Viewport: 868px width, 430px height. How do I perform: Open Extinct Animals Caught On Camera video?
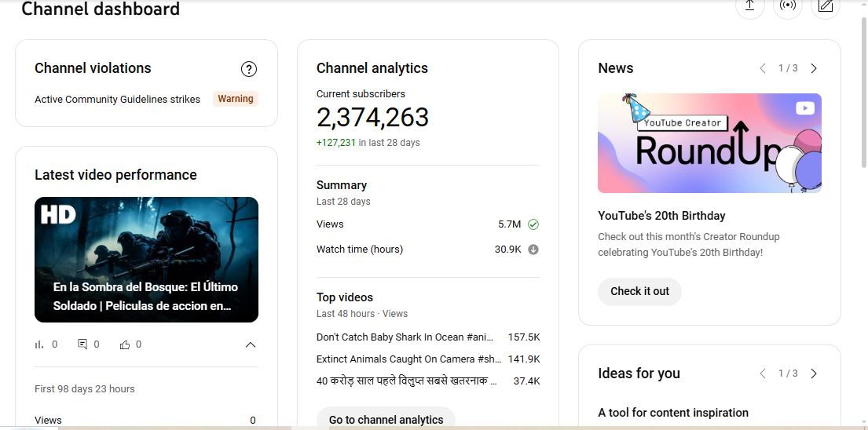408,359
